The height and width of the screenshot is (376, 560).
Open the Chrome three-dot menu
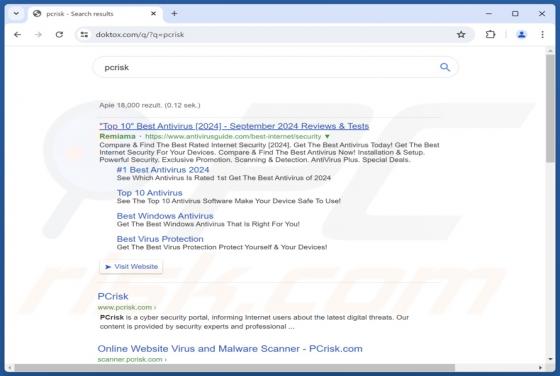(542, 35)
